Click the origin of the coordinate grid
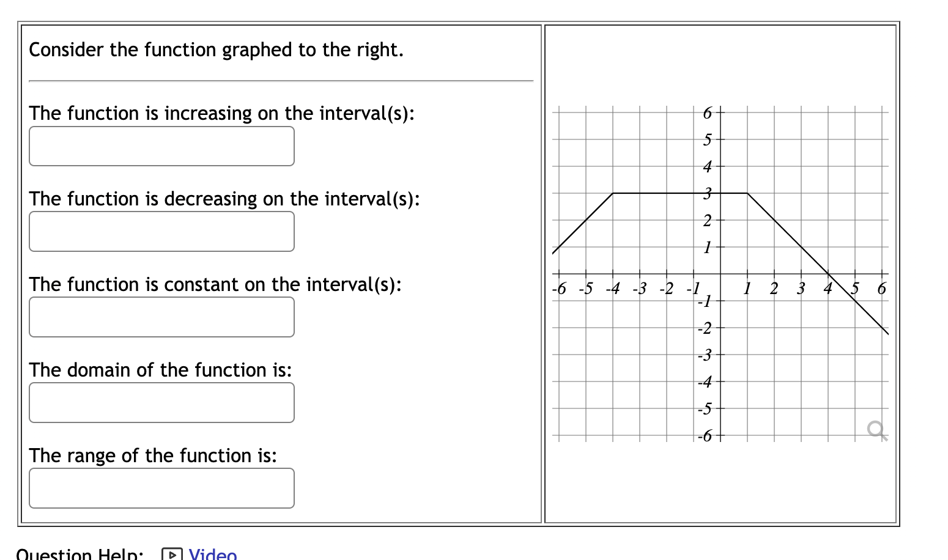948x560 pixels. pos(720,274)
